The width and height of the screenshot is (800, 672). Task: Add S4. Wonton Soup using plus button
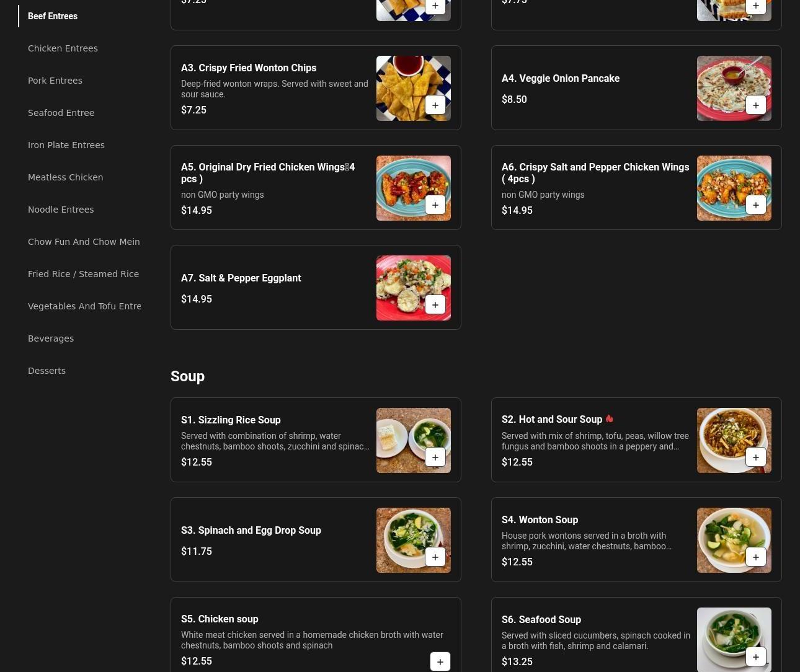point(756,557)
